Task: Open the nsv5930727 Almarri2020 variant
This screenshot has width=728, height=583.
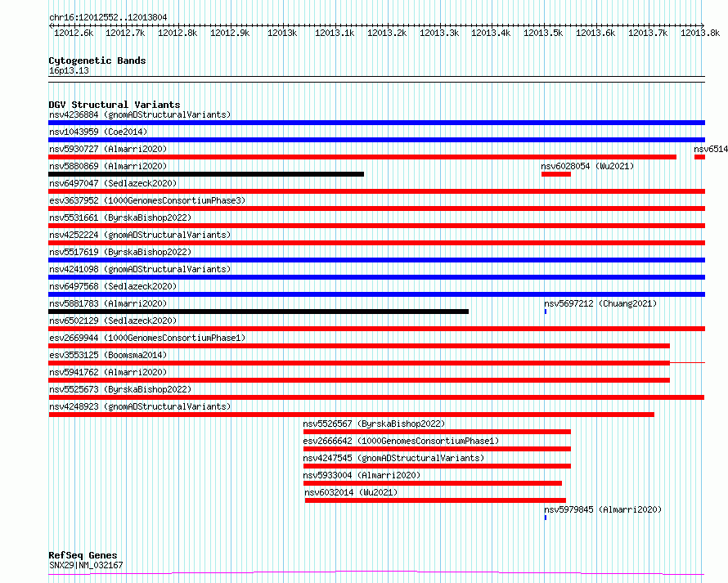Action: click(108, 149)
